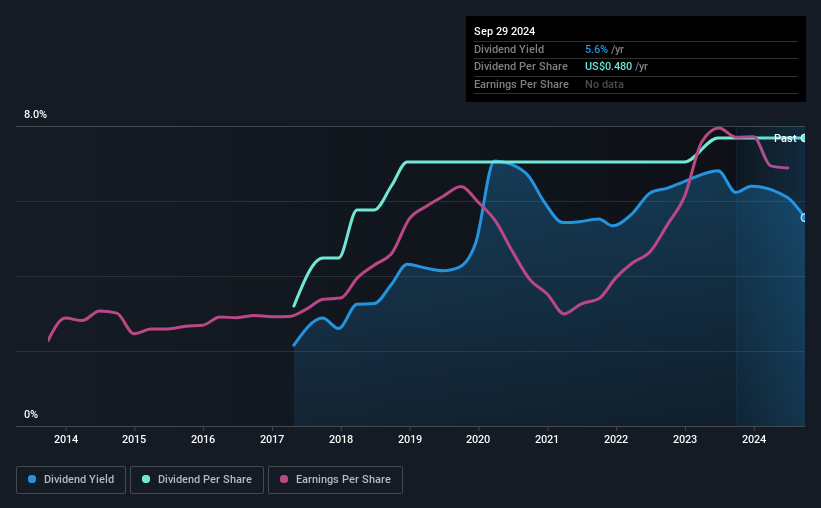The height and width of the screenshot is (508, 821).
Task: Click the teal Dividend Per Share legend dot
Action: (146, 479)
